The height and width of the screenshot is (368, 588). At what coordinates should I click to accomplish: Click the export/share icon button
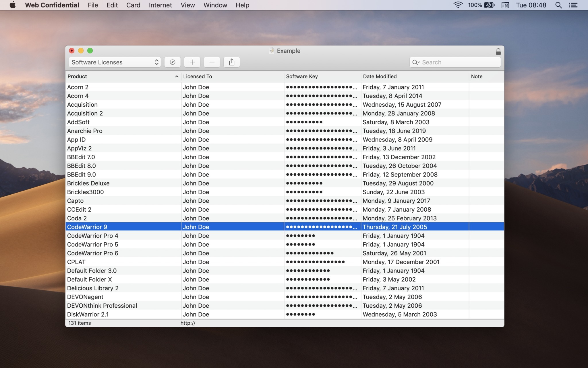point(232,62)
